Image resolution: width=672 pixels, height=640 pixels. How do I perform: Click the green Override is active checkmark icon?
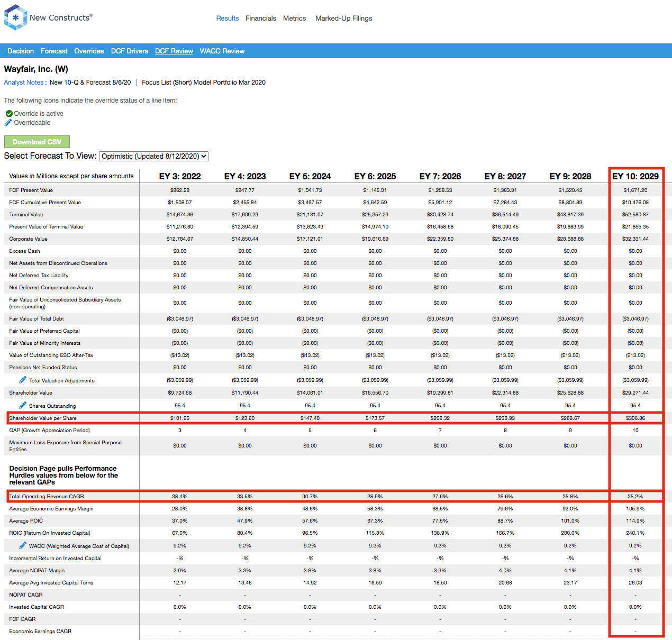pyautogui.click(x=9, y=114)
